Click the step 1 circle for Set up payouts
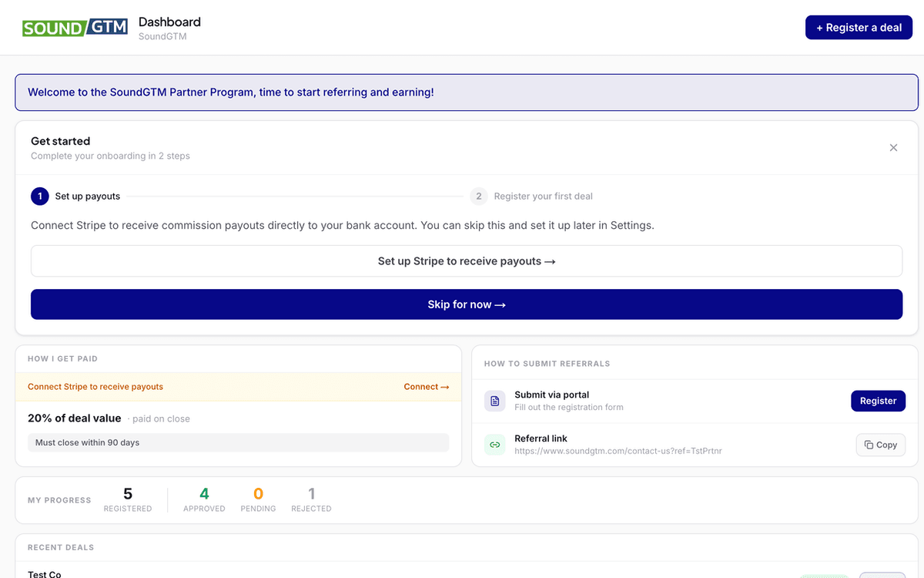 (39, 196)
